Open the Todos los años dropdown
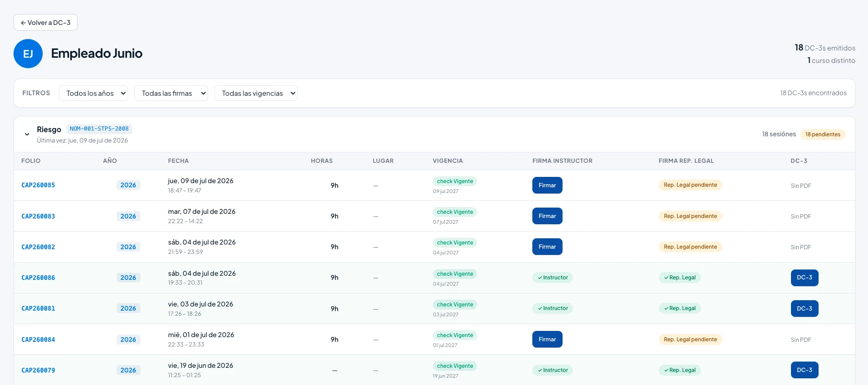Viewport: 868px width, 385px height. click(94, 93)
